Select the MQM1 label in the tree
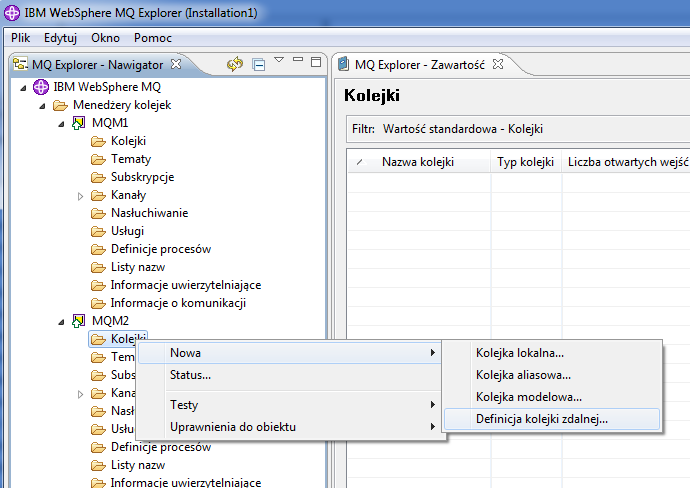690x488 pixels. point(110,123)
